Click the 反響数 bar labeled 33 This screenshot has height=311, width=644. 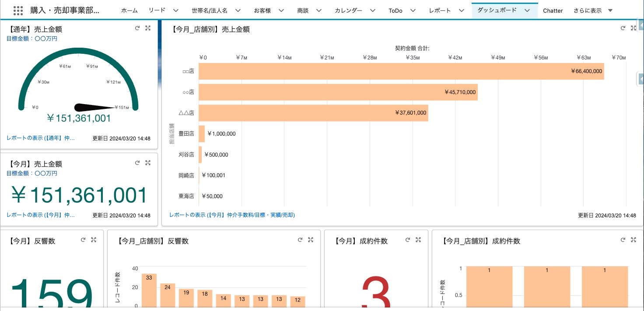149,290
